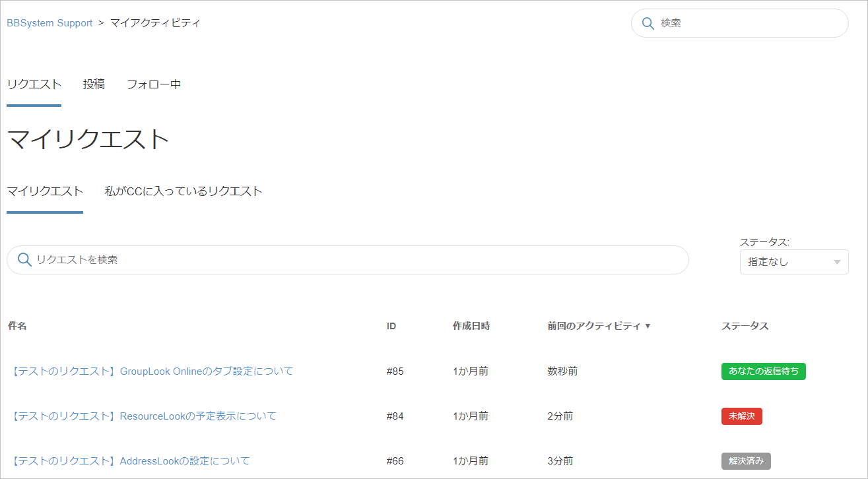Select the マイリクエスト sub-tab

click(x=45, y=191)
